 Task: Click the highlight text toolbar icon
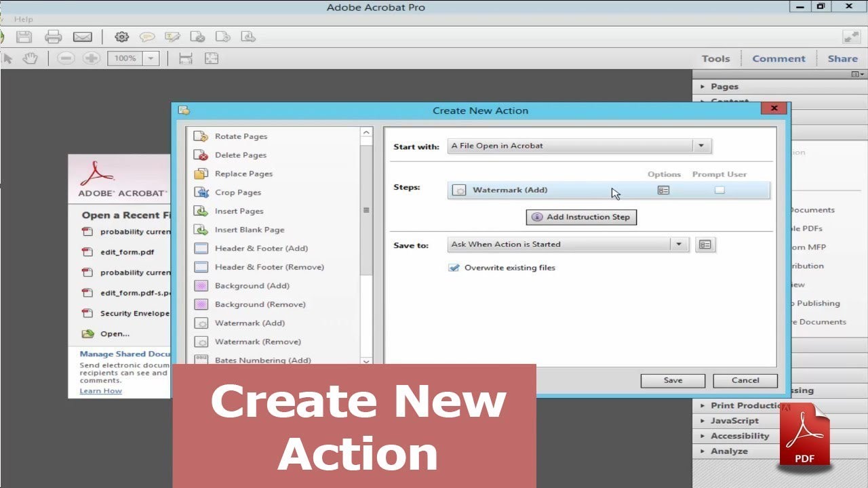click(x=172, y=37)
